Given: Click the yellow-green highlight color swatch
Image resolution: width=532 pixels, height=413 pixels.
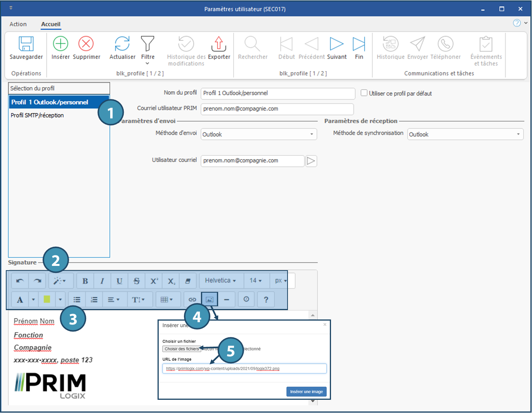Looking at the screenshot, I should click(47, 299).
